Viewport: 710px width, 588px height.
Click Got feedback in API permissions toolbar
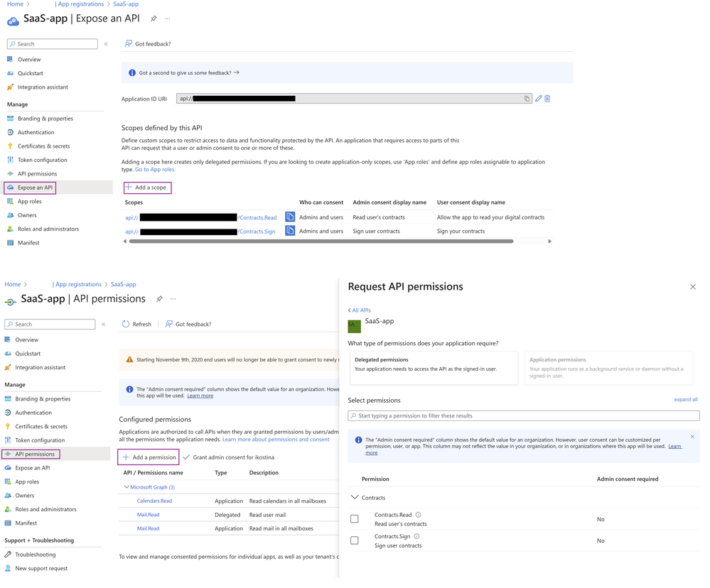pos(188,325)
